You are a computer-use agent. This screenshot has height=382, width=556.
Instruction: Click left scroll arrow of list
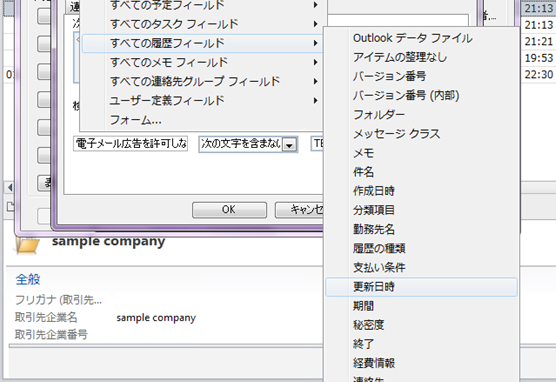coord(10,187)
